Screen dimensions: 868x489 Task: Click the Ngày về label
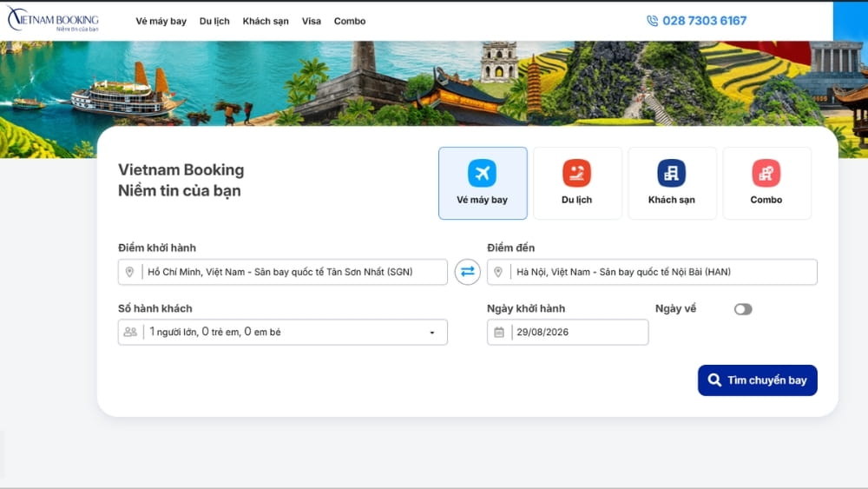675,308
